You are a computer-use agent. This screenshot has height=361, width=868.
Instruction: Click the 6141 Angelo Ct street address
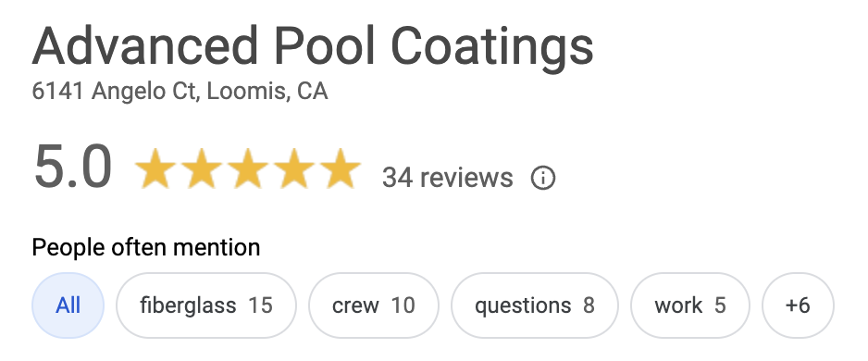tap(114, 92)
